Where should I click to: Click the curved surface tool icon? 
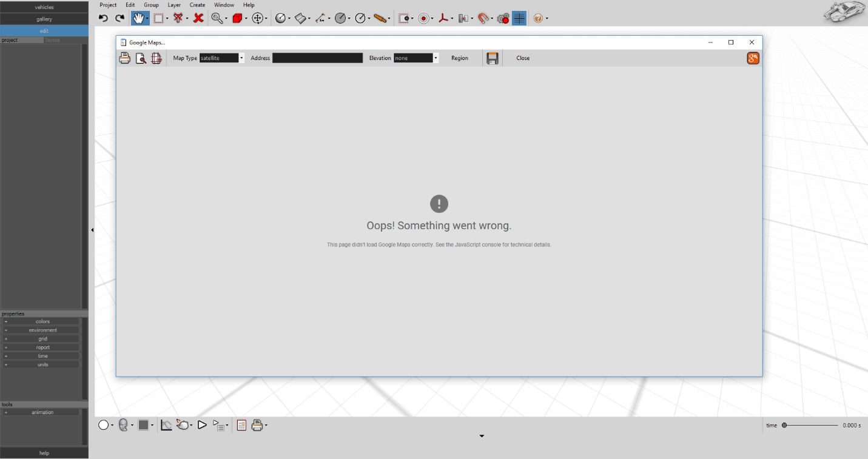(x=300, y=19)
